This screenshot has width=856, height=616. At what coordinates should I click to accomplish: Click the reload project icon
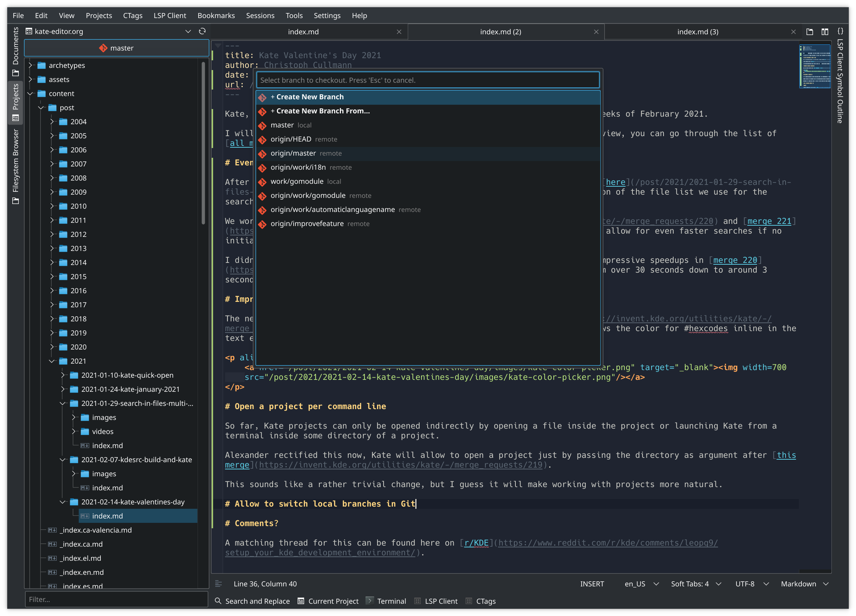pos(202,31)
